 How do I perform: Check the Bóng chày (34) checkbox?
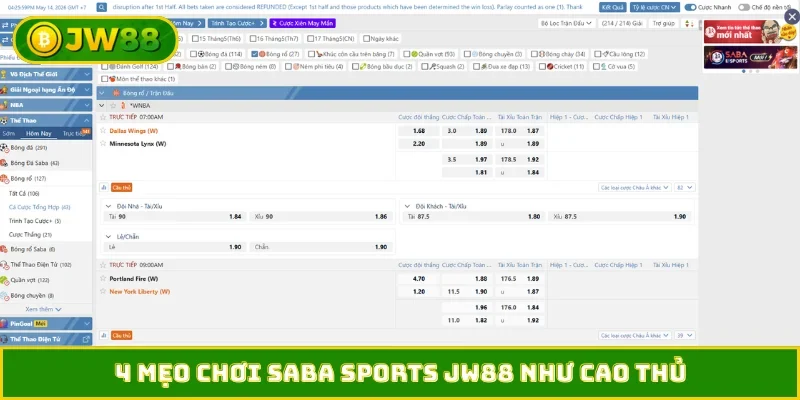(534, 54)
